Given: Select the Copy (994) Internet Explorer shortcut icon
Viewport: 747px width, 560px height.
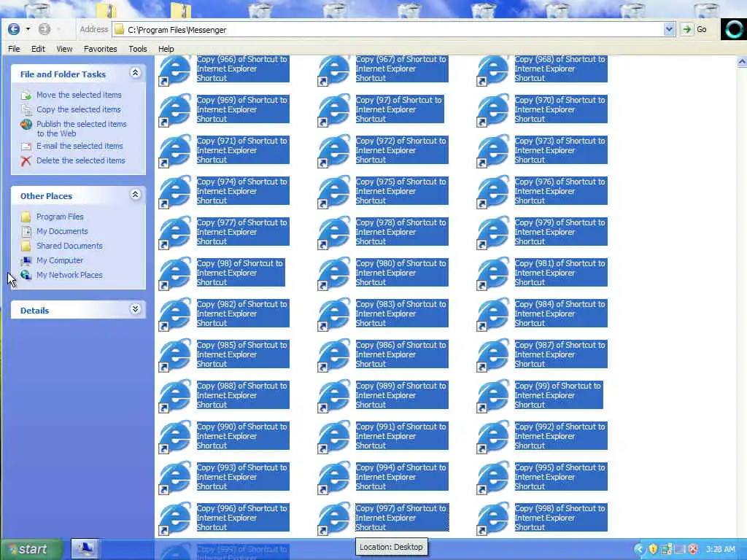Looking at the screenshot, I should (334, 478).
